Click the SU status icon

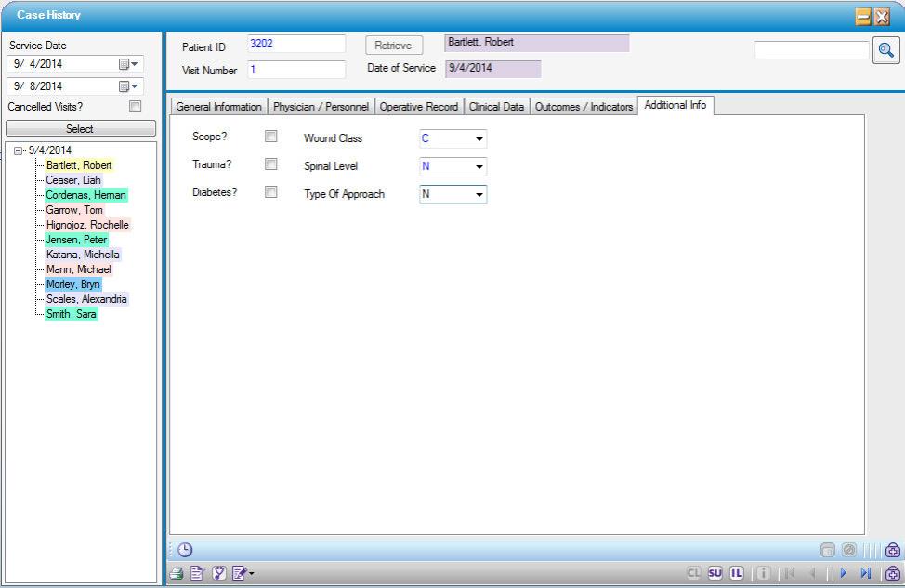(715, 573)
